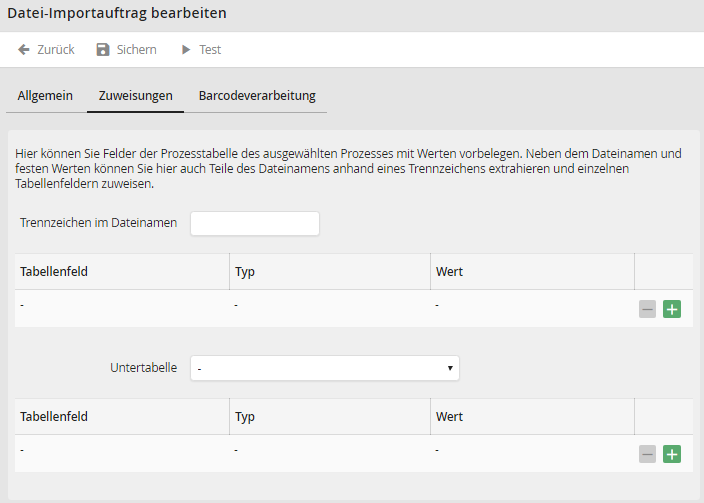Open the Barcodeverarbeitung tab
This screenshot has width=704, height=503.
(257, 96)
